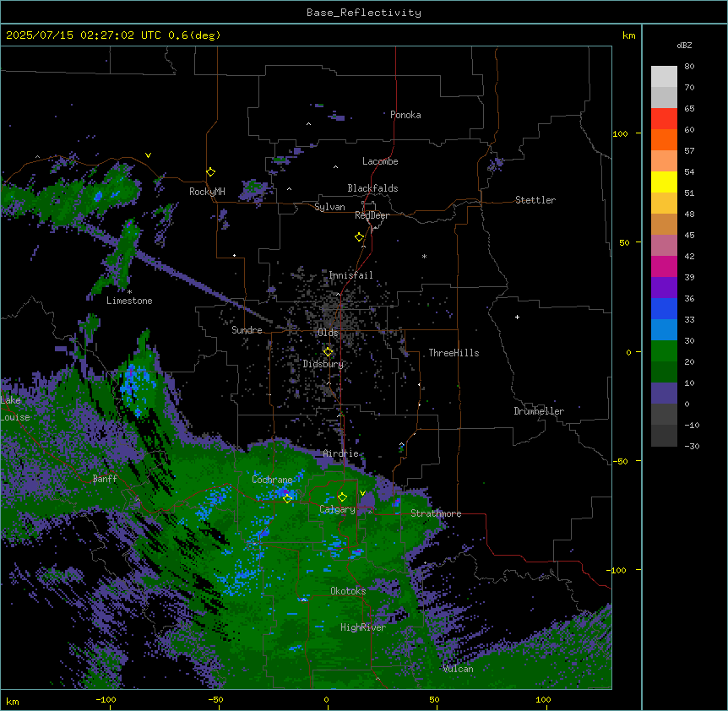This screenshot has height=711, width=728.
Task: Click the -50 tick label on the right axis
Action: click(x=620, y=461)
